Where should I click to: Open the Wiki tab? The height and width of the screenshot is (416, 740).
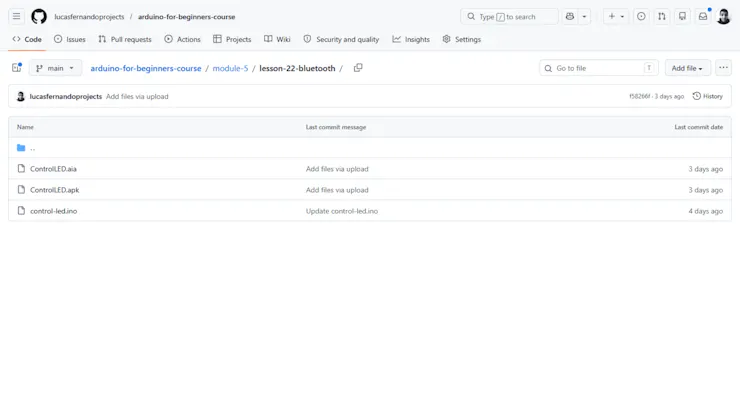point(277,39)
